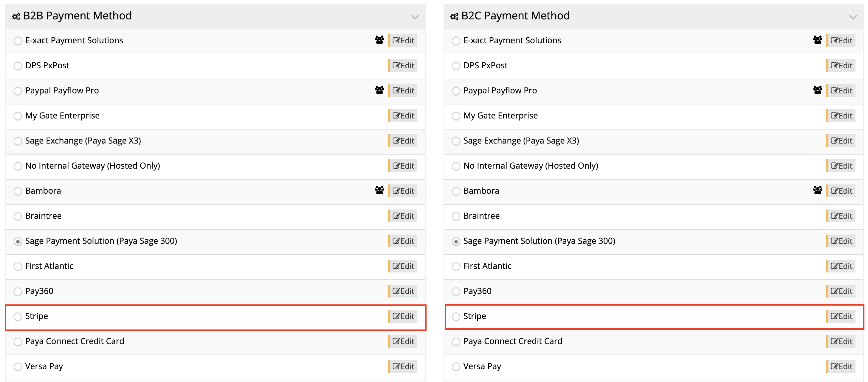Click the B2C 'My Gate Enterprise' label

(x=500, y=116)
